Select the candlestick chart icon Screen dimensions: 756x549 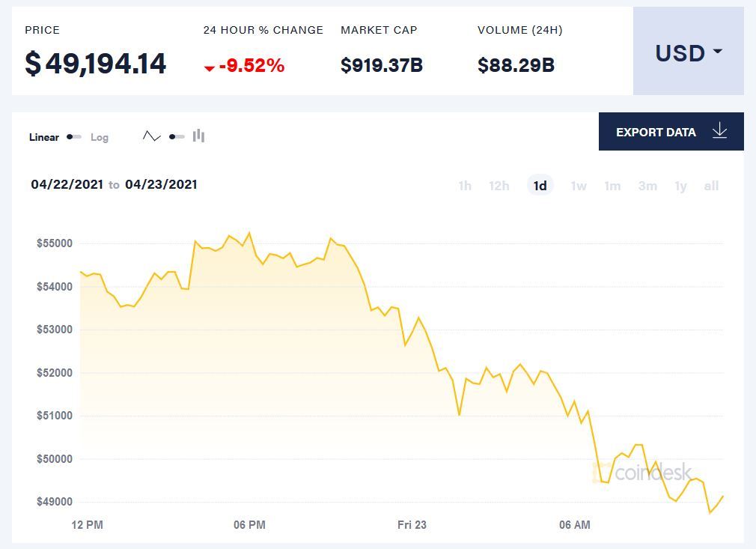coord(198,136)
